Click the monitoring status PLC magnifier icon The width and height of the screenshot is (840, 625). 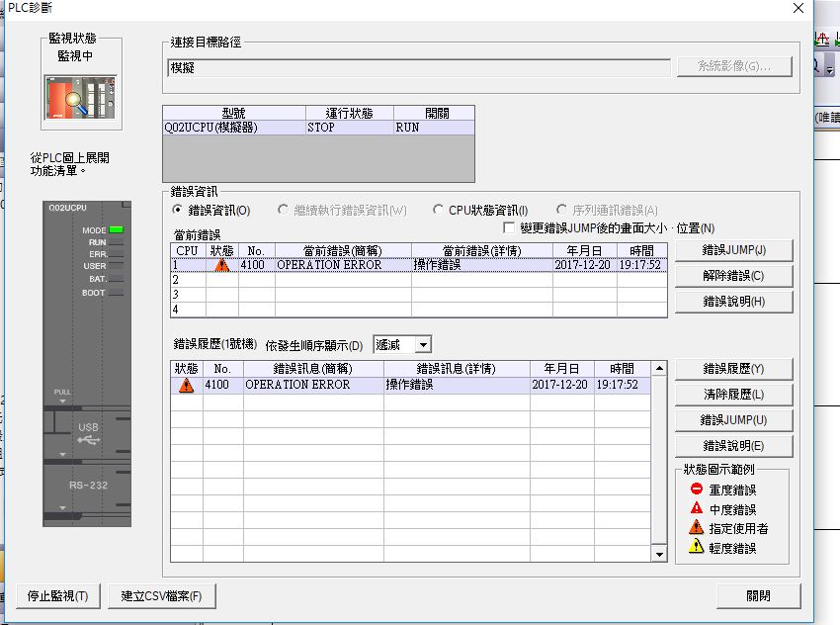click(82, 96)
